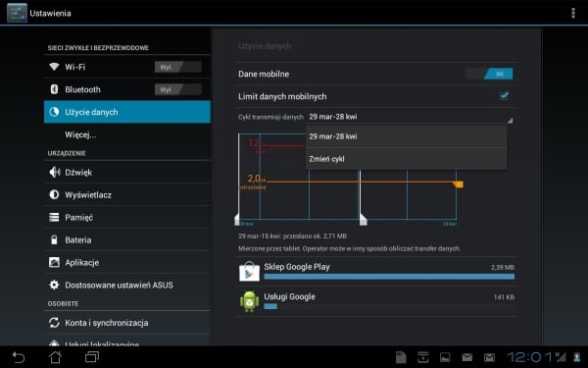Open the Więcej... settings entry

[x=127, y=134]
